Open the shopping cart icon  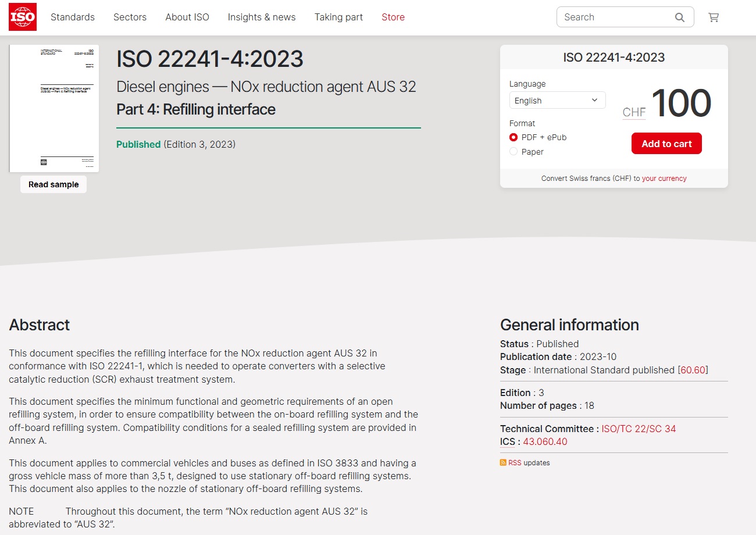tap(713, 17)
